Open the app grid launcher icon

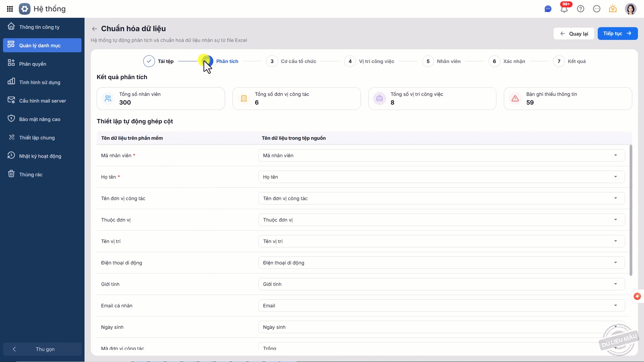tap(10, 9)
